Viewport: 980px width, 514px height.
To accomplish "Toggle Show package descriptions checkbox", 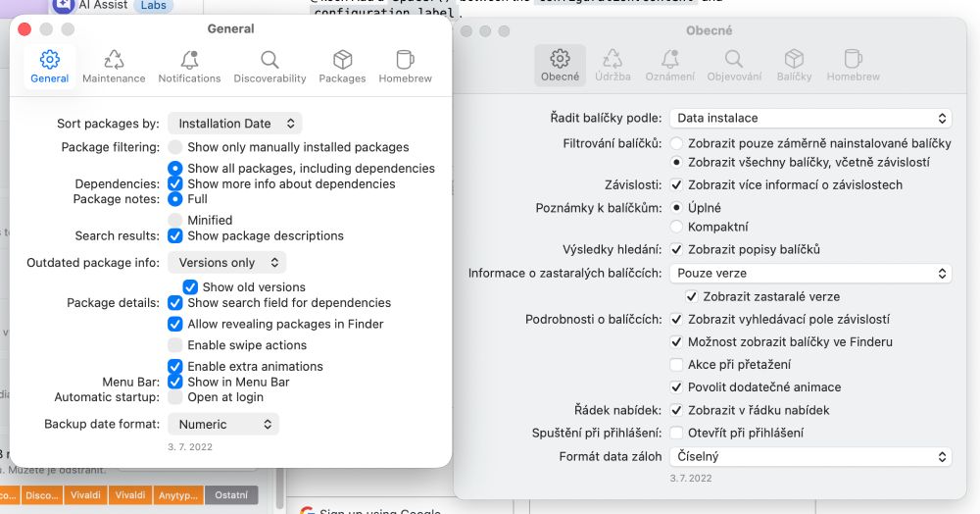I will coord(175,235).
